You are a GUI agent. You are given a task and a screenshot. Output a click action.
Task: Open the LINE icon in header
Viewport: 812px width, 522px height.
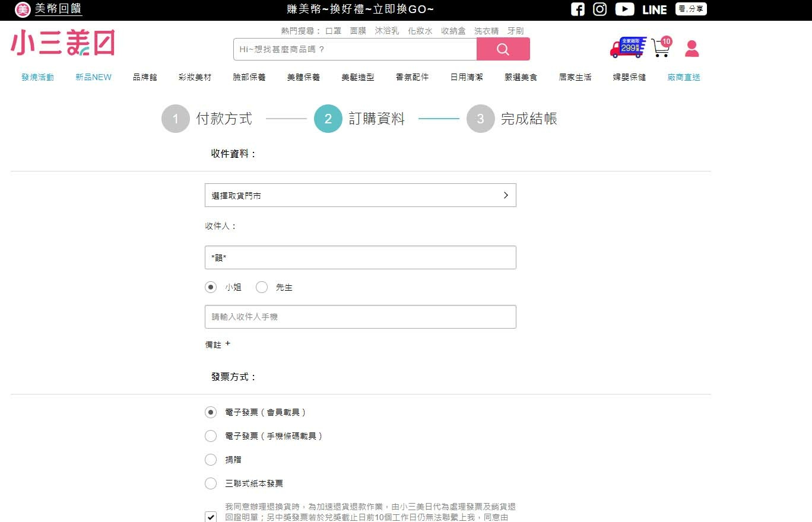pyautogui.click(x=655, y=9)
